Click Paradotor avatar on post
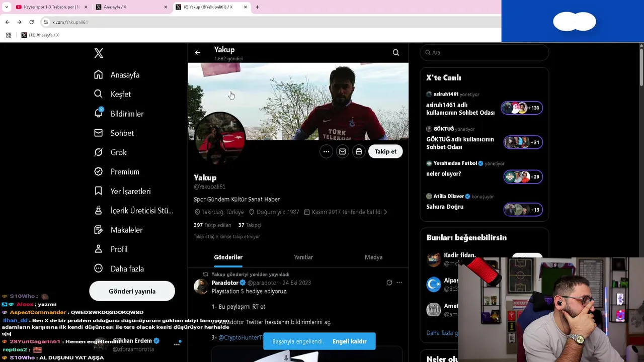Screen dimensions: 644x362 [201, 286]
